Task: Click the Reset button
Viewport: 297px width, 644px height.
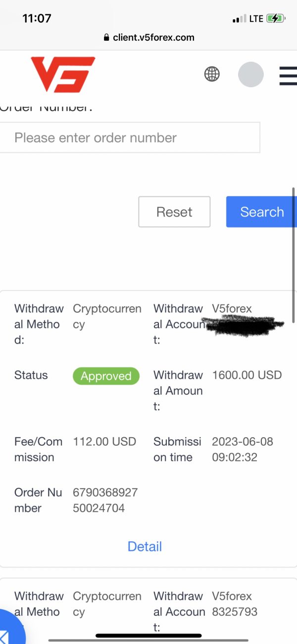Action: click(174, 212)
